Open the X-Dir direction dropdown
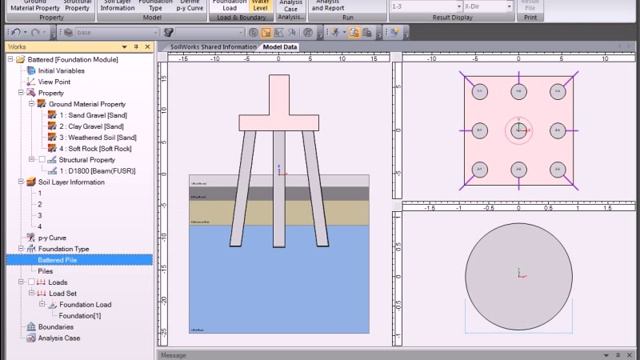 click(x=509, y=7)
